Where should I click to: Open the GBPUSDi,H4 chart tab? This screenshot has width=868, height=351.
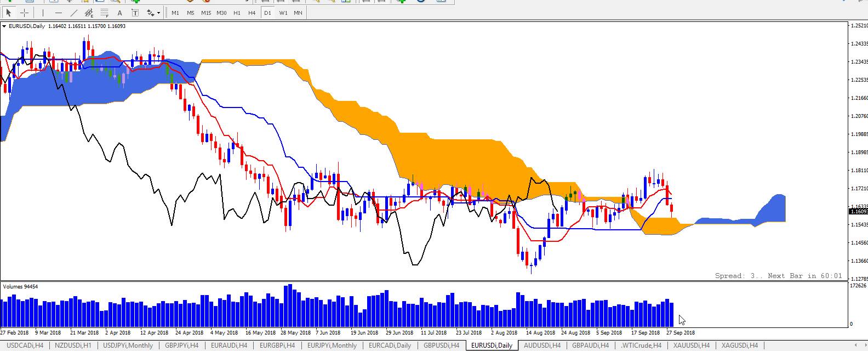441,346
